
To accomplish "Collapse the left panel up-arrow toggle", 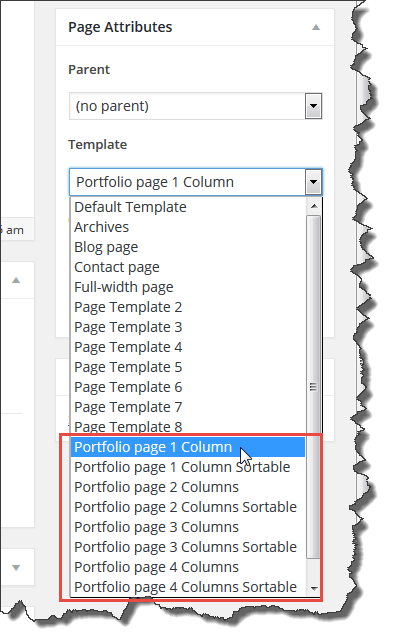I will click(x=16, y=281).
